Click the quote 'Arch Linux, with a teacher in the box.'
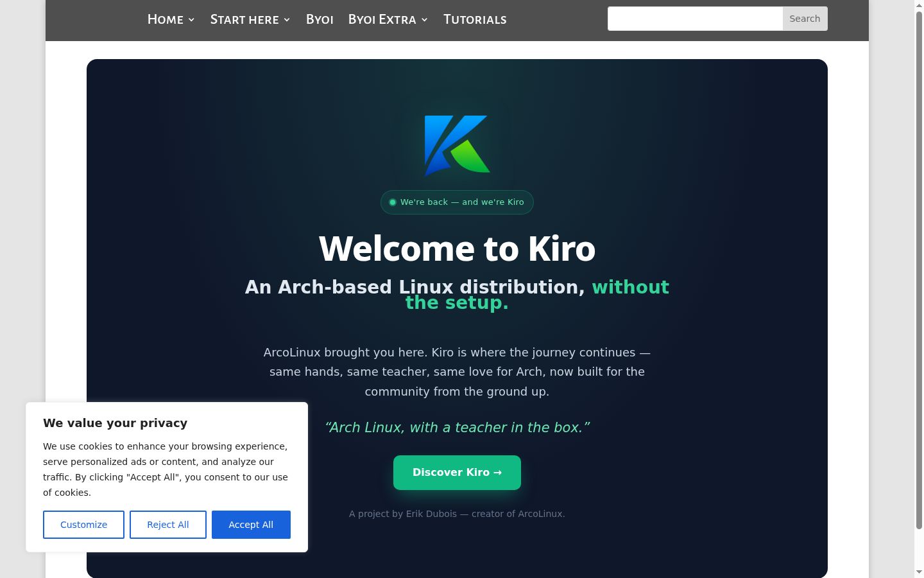Screen dimensions: 924x578 coord(457,428)
